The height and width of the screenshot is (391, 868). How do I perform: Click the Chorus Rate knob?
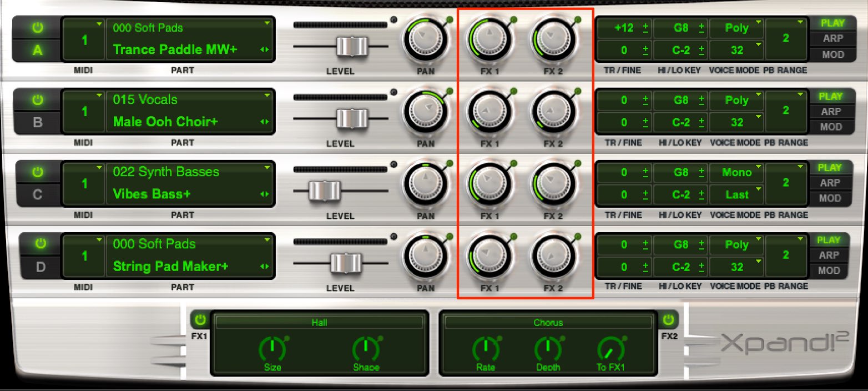[x=486, y=348]
